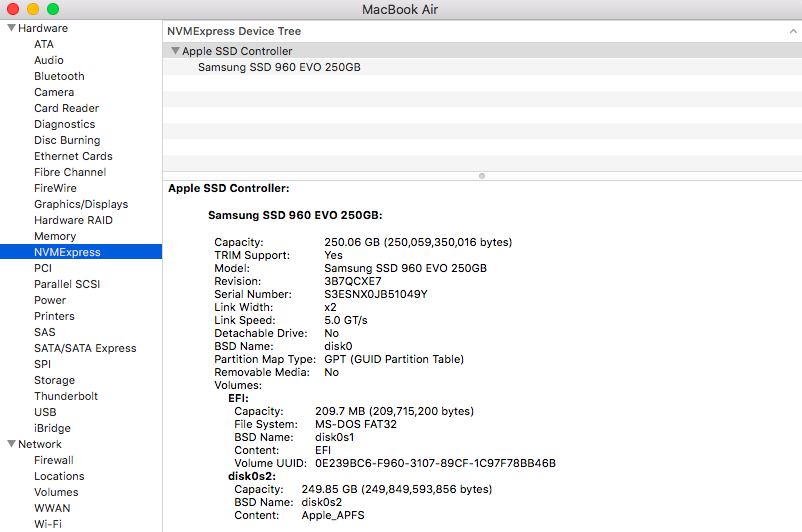Open the Bluetooth hardware section
Viewport: 802px width, 532px height.
coord(59,76)
